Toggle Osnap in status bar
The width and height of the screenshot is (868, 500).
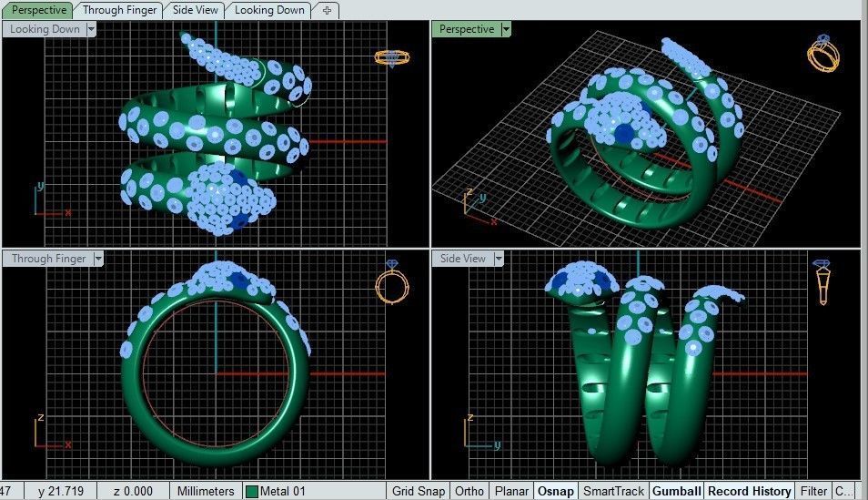[555, 491]
